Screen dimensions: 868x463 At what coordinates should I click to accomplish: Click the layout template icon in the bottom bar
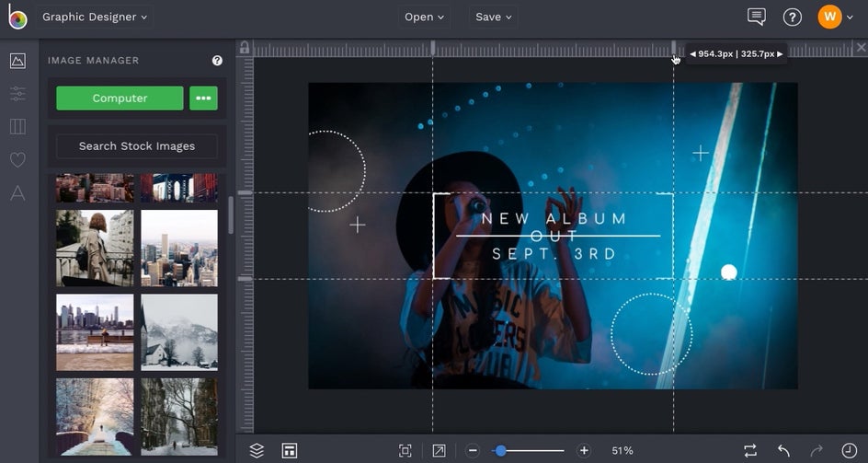coord(289,450)
